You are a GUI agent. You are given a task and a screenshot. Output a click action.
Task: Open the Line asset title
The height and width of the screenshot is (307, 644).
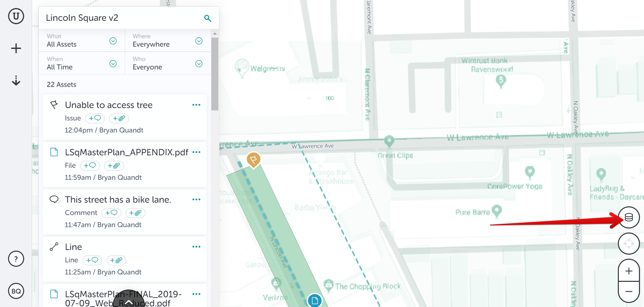(x=73, y=247)
